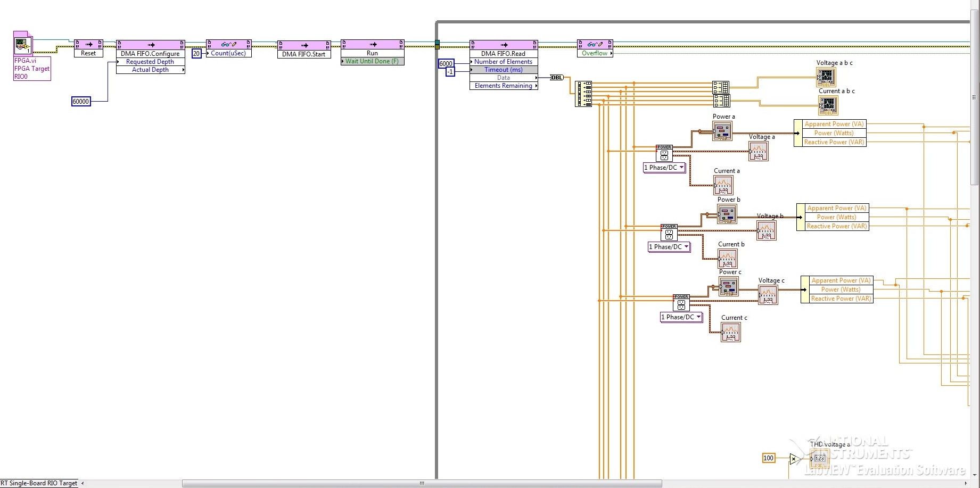Click the vertical scrollbar thumb
This screenshot has height=488, width=980.
(975, 97)
